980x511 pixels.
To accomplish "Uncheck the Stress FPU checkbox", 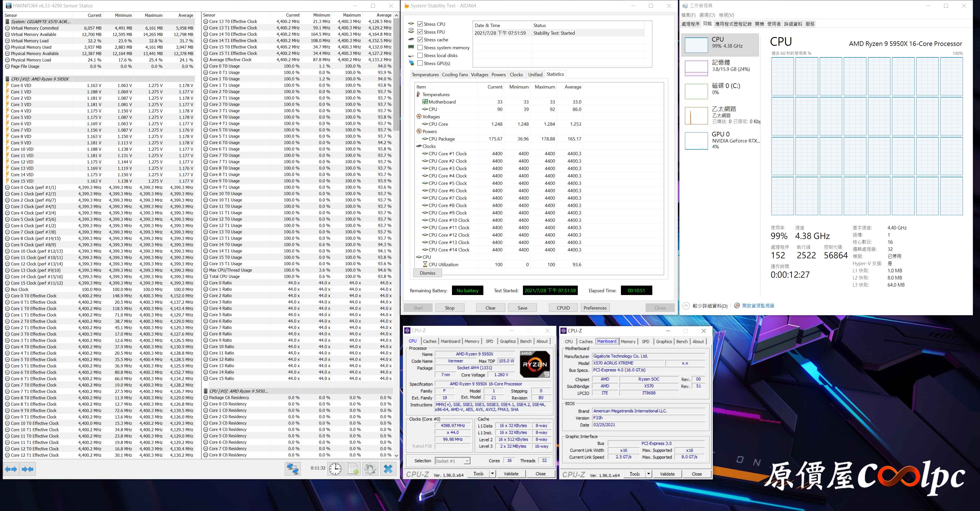I will [420, 32].
